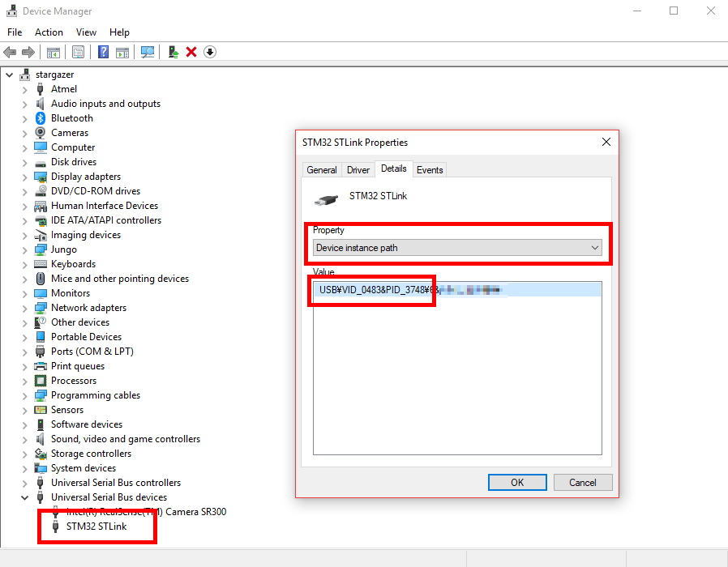Click the red X uninstall device icon
Screen dimensions: 728x567
coord(191,52)
